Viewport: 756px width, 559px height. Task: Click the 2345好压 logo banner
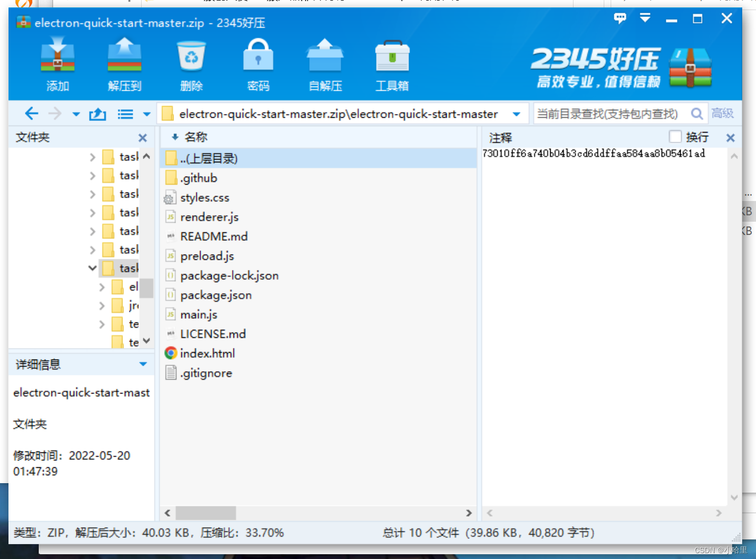(621, 67)
